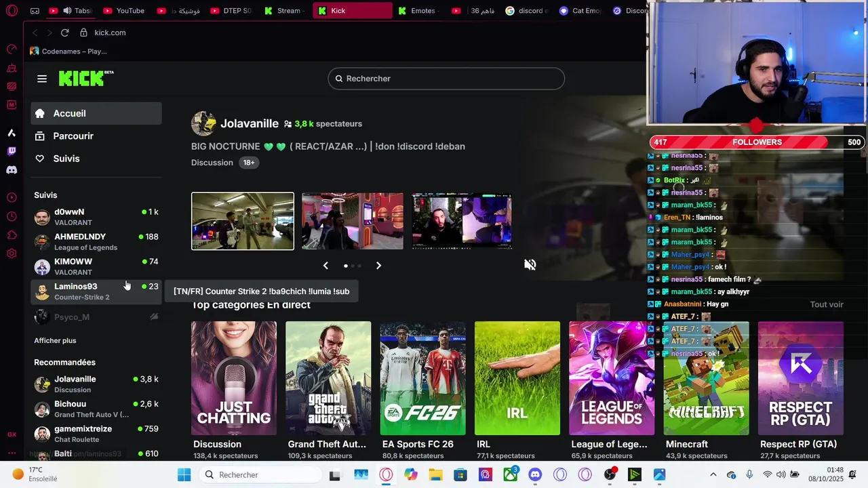The image size is (868, 488).
Task: Open Copilot from the taskbar
Action: (410, 474)
